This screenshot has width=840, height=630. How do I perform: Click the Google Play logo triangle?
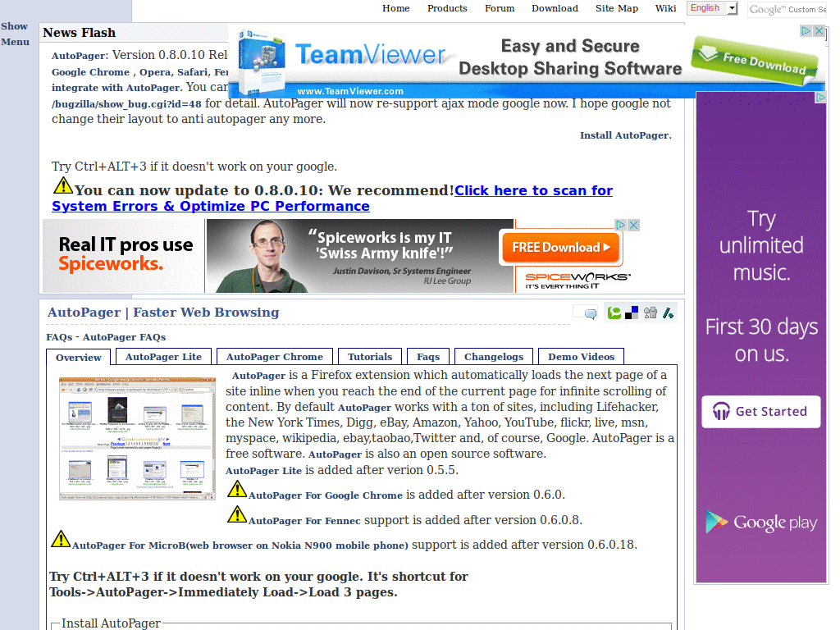[x=716, y=522]
